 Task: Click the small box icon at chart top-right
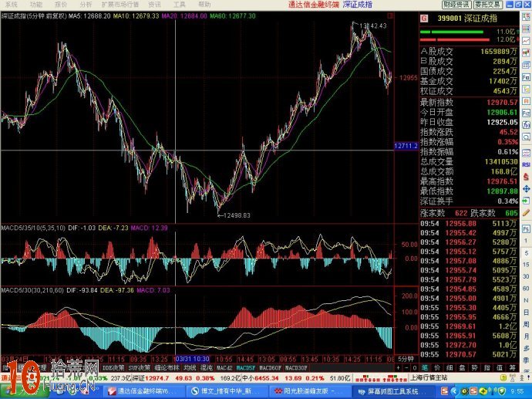pyautogui.click(x=390, y=15)
